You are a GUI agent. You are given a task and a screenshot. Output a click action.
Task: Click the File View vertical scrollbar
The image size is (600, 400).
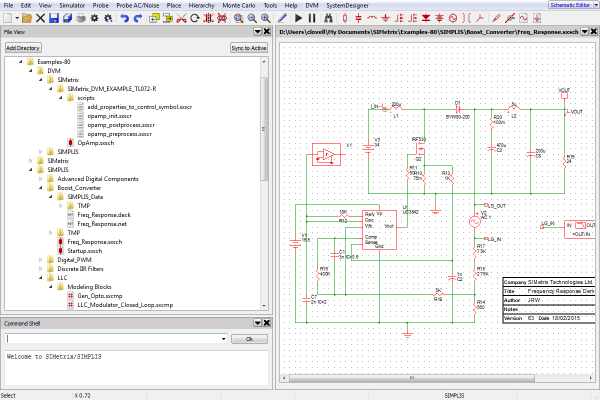pyautogui.click(x=264, y=129)
